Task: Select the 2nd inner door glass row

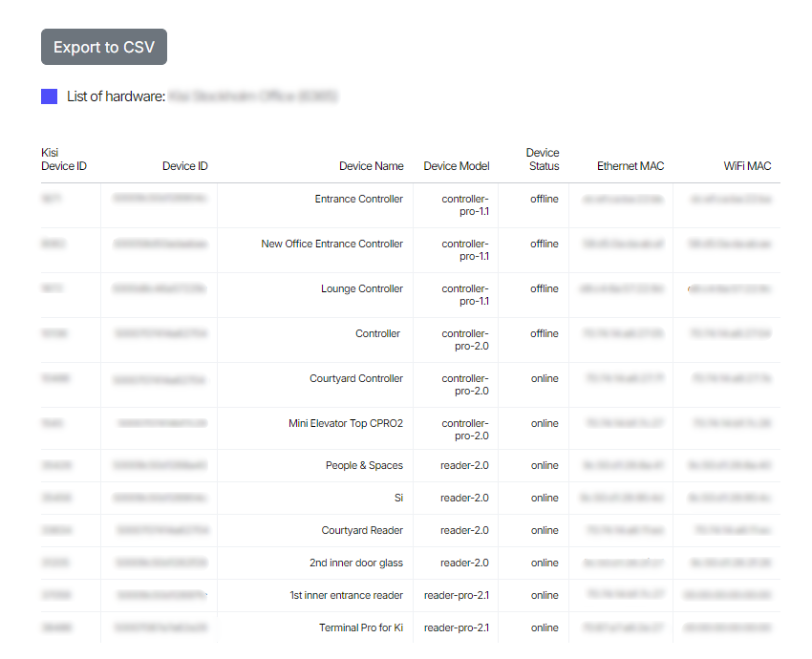Action: [x=411, y=563]
